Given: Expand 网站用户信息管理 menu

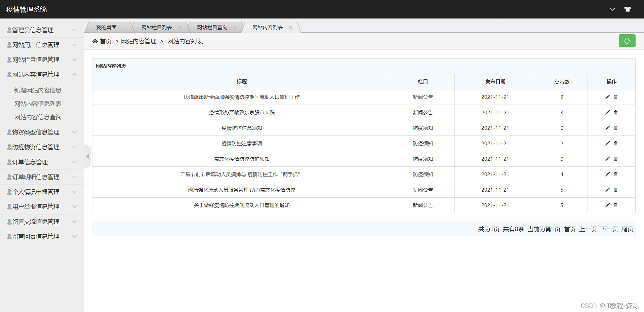Looking at the screenshot, I should tap(42, 45).
